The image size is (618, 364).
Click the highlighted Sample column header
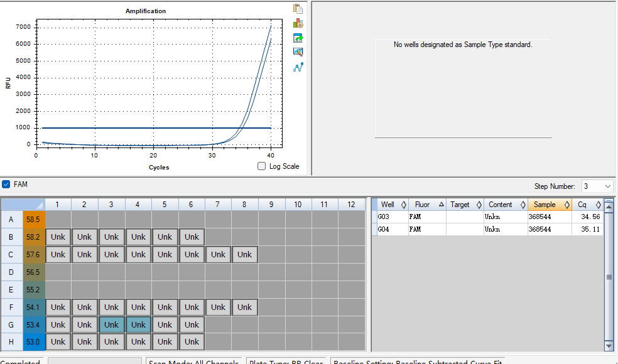pyautogui.click(x=550, y=205)
